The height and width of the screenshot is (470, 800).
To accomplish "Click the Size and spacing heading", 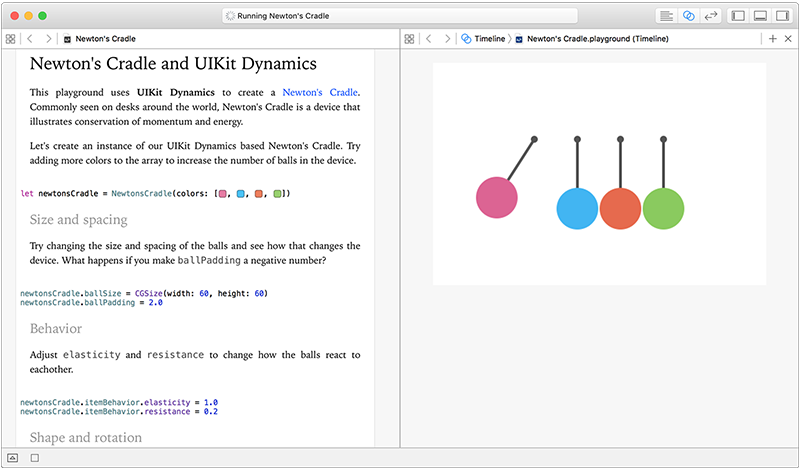I will coord(79,219).
